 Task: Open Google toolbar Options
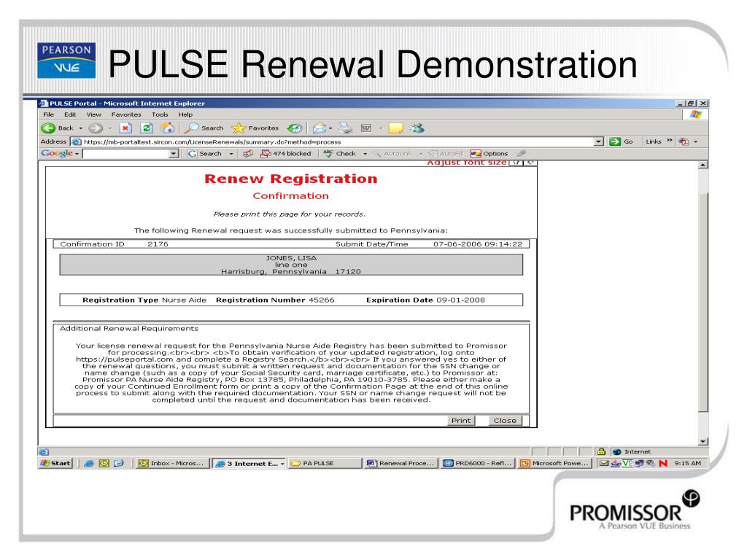click(x=489, y=153)
